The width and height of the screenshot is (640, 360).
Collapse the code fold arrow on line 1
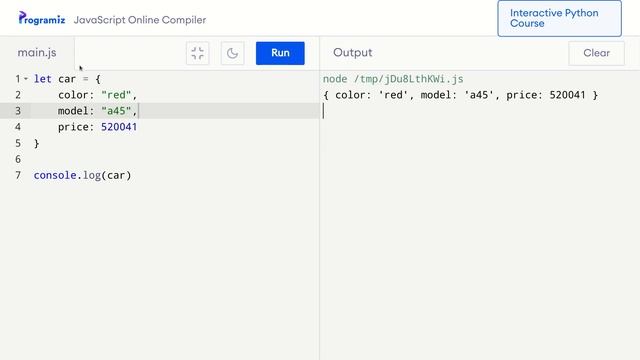tap(26, 78)
